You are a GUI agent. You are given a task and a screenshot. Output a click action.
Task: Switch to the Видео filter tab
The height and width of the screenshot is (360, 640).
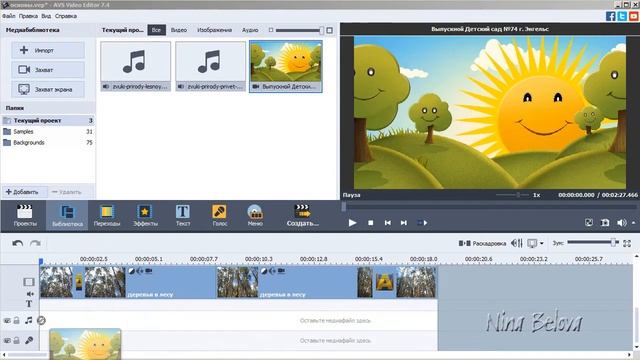pyautogui.click(x=179, y=30)
